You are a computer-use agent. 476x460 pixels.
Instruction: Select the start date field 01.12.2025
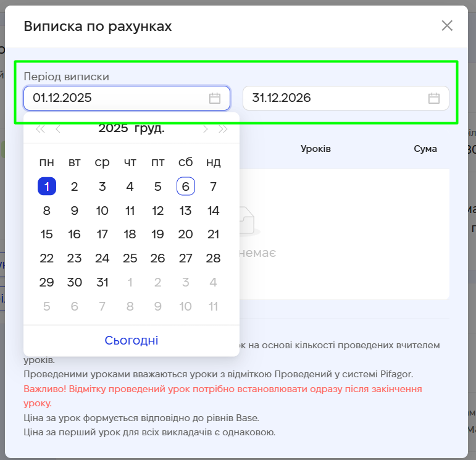click(117, 98)
